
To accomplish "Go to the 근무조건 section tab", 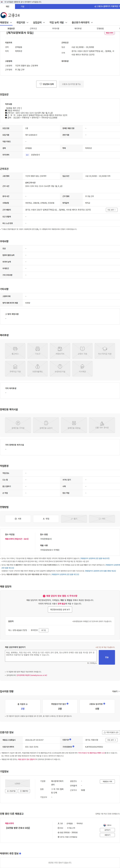I will tap(33, 29).
